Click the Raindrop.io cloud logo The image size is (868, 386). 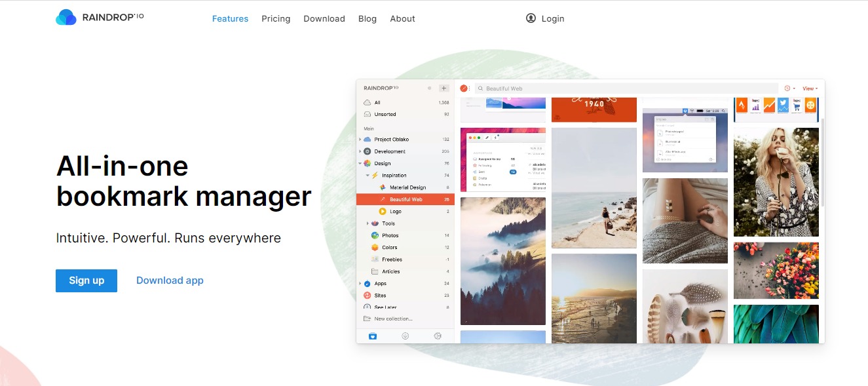point(66,18)
